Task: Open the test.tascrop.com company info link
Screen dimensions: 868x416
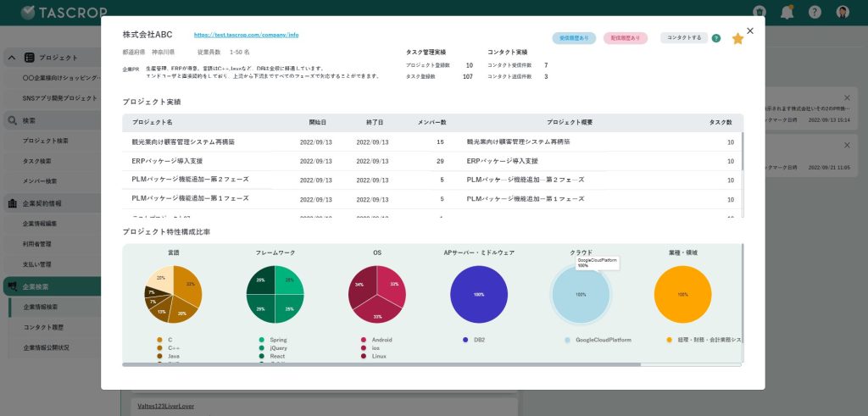Action: coord(246,36)
